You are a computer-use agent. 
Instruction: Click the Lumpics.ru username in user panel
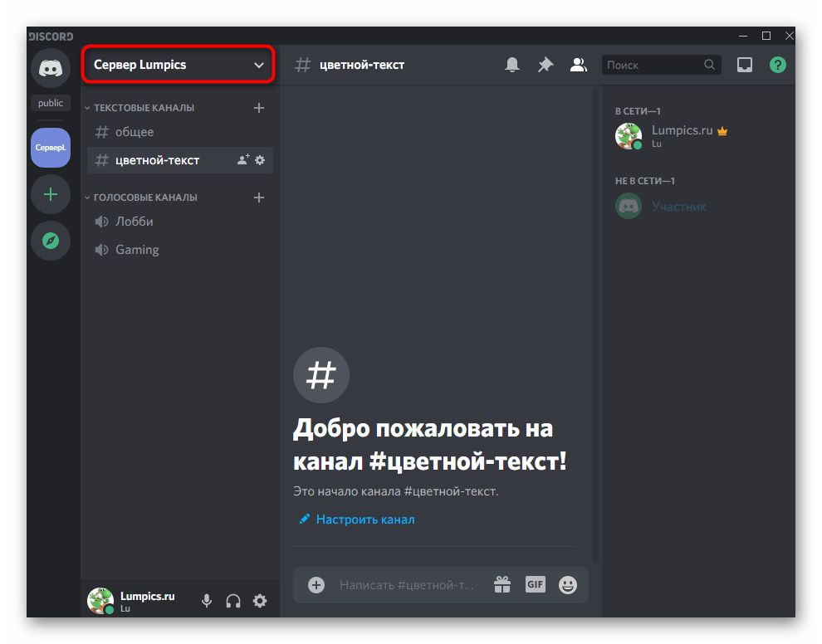click(147, 597)
